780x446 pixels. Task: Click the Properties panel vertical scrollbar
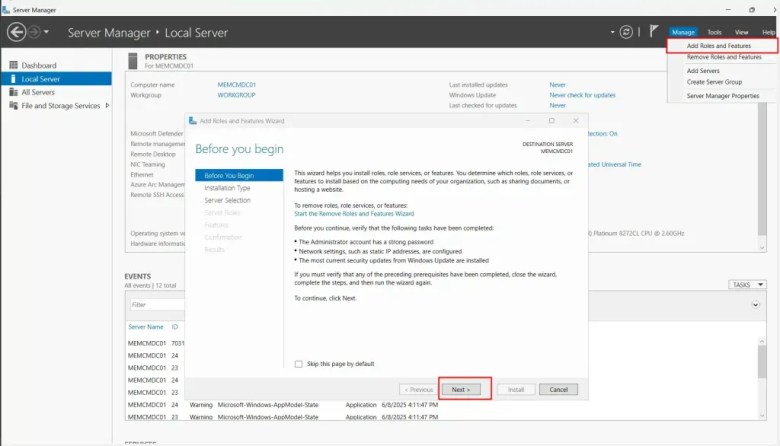click(762, 169)
